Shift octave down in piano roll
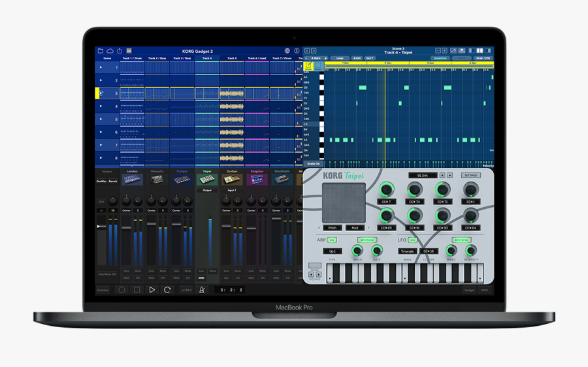 [357, 58]
